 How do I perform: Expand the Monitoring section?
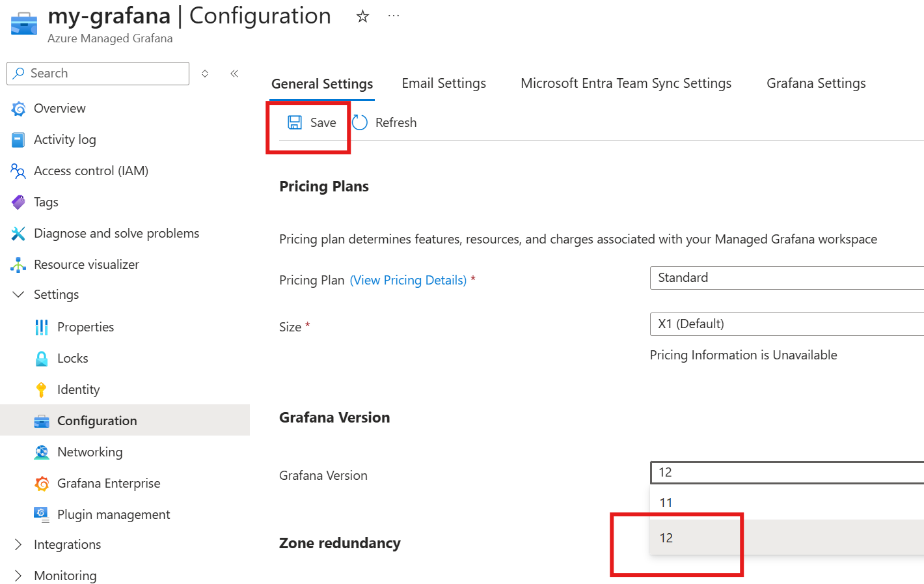click(x=18, y=576)
